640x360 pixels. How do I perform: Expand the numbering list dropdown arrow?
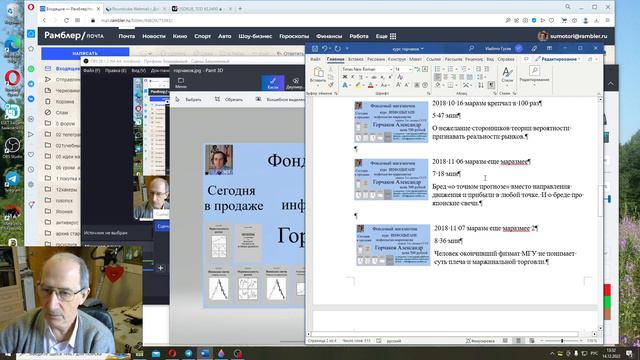coord(457,69)
